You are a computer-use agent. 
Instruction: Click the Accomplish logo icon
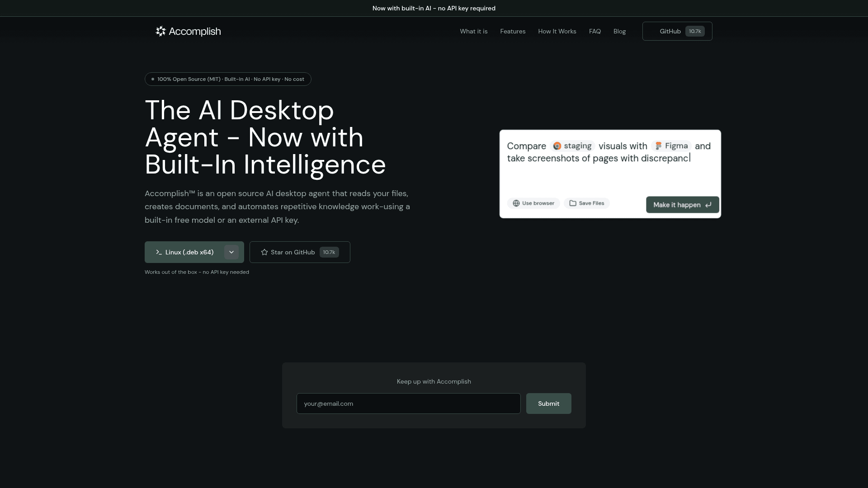(x=160, y=31)
